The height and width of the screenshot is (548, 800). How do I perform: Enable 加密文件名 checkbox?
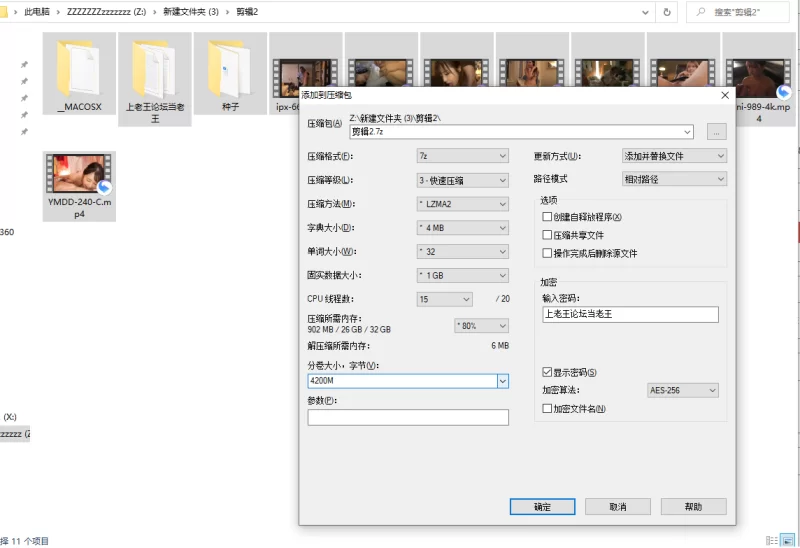(547, 408)
